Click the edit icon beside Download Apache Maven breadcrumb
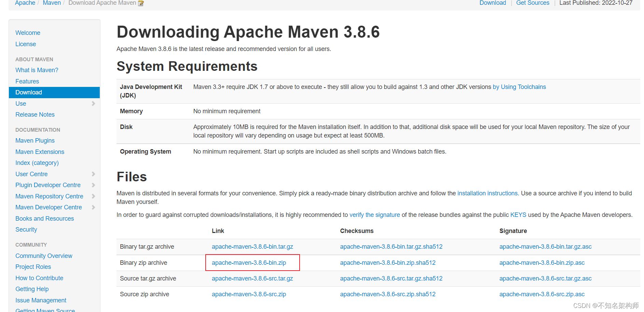The image size is (644, 312). tap(141, 3)
